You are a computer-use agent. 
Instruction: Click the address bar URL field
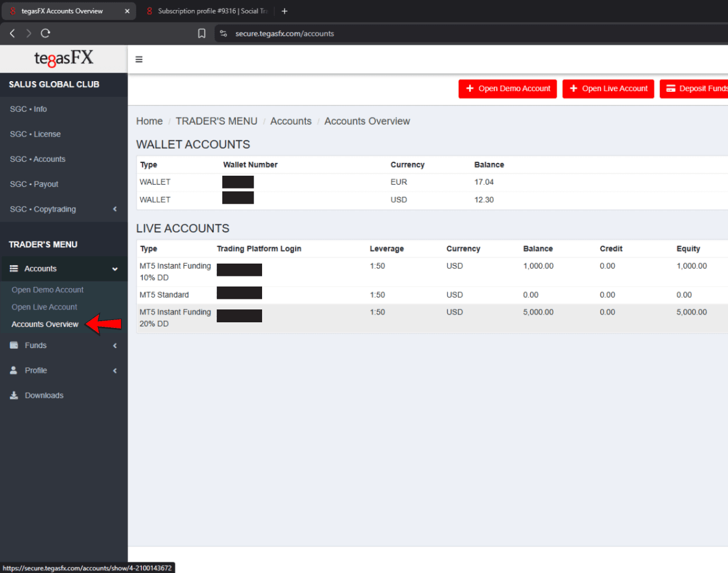click(x=470, y=34)
